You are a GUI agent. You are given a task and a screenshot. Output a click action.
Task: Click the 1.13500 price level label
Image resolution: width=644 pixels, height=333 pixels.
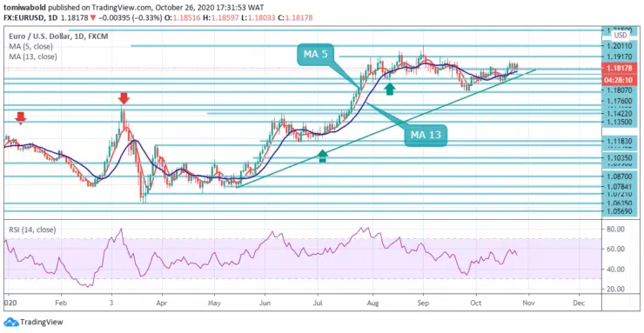tap(621, 123)
